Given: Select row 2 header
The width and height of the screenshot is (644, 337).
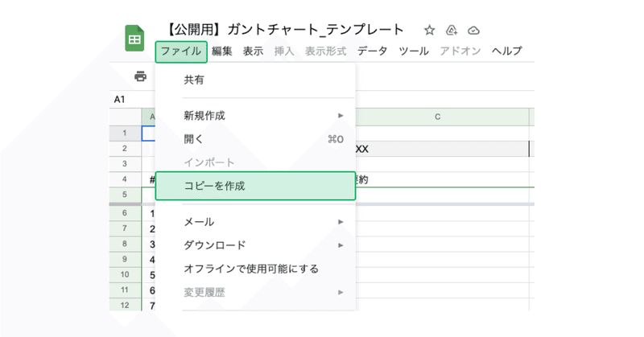Looking at the screenshot, I should pos(125,149).
